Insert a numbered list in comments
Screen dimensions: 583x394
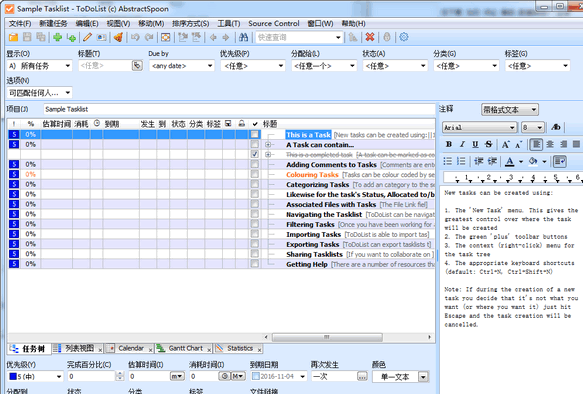tap(461, 161)
